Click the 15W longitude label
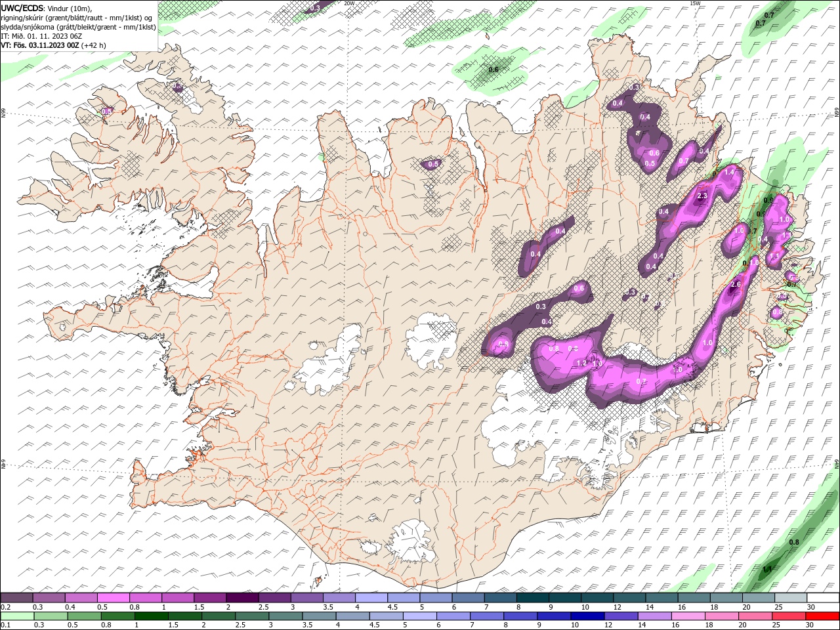This screenshot has width=840, height=630. [695, 3]
